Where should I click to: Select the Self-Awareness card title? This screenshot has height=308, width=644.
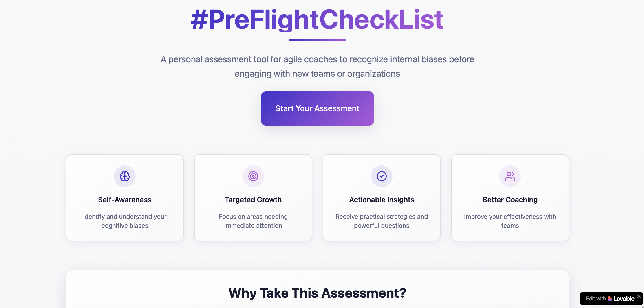(x=125, y=200)
